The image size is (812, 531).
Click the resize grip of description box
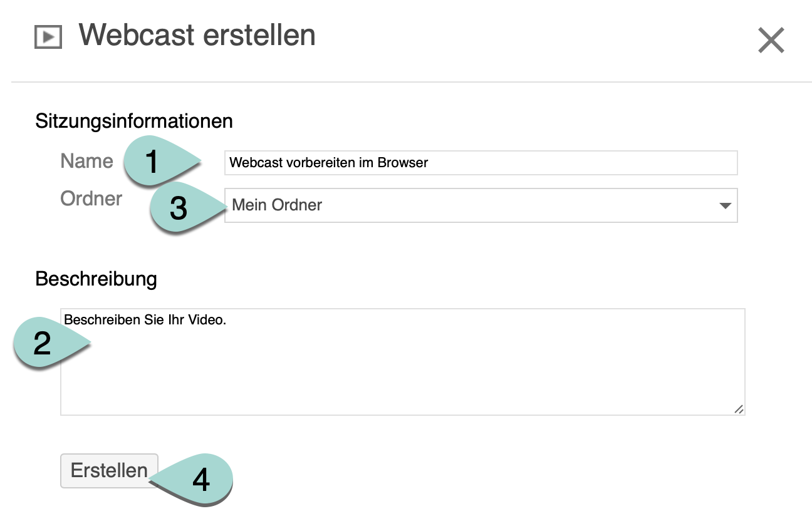(x=739, y=409)
